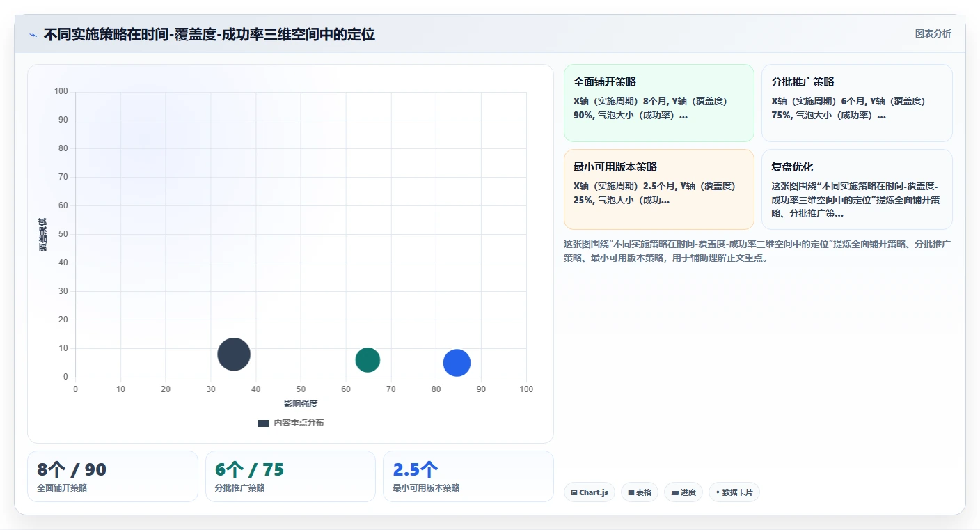The image size is (980, 530).
Task: Click the dark navy bubble in chart
Action: click(234, 354)
